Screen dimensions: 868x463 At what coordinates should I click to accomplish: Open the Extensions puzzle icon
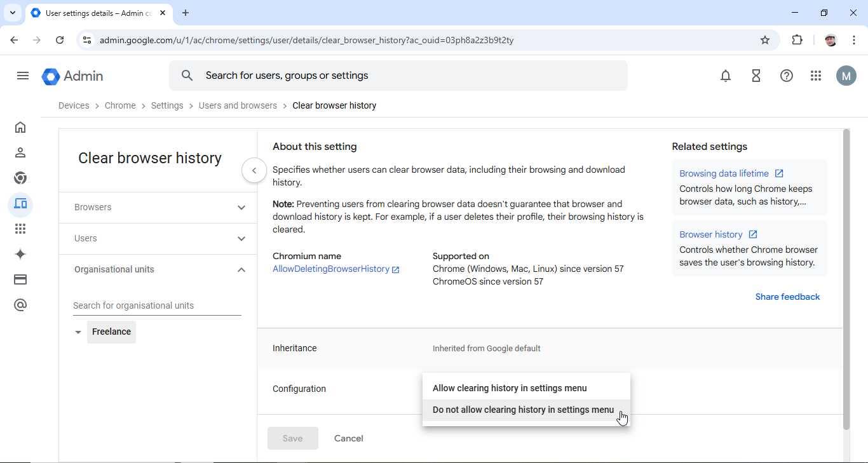click(x=797, y=40)
